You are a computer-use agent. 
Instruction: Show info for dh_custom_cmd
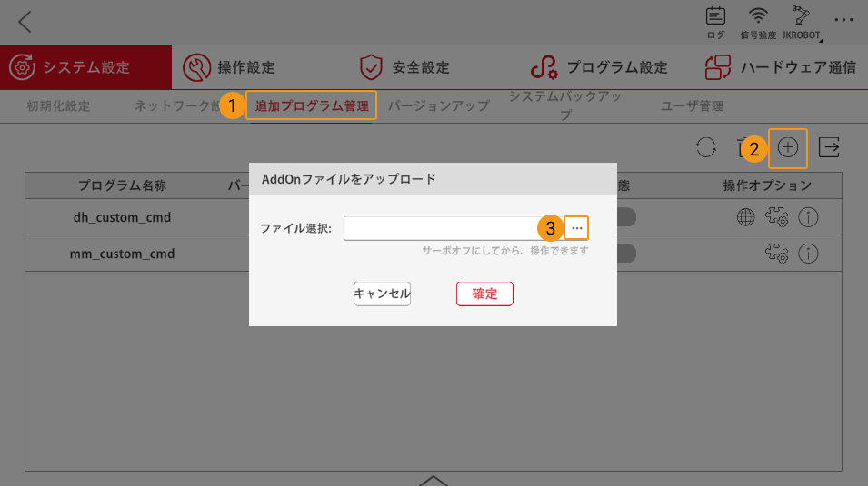[808, 217]
